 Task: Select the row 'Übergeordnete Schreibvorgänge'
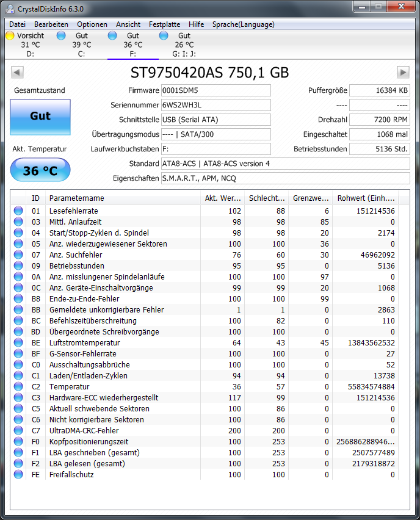coord(205,331)
